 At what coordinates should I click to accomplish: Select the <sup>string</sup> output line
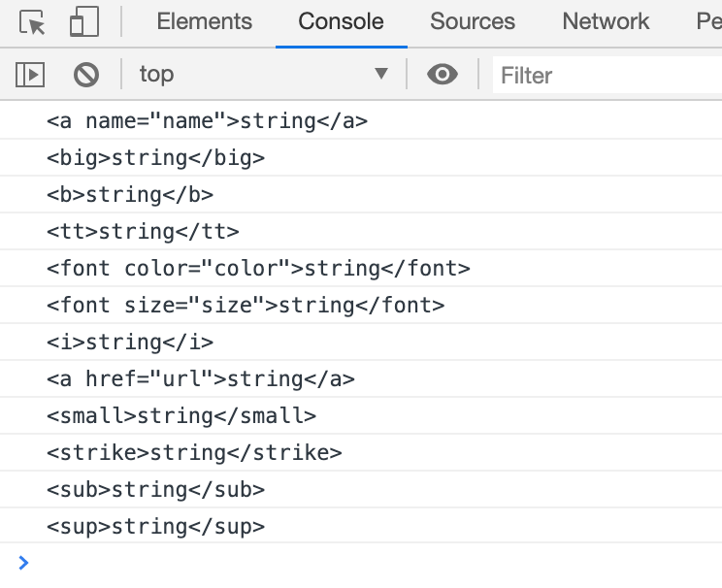point(361,526)
